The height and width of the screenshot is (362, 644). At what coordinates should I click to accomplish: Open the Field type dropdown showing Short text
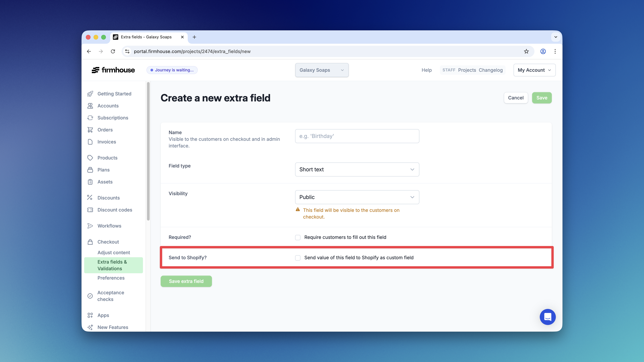coord(357,169)
